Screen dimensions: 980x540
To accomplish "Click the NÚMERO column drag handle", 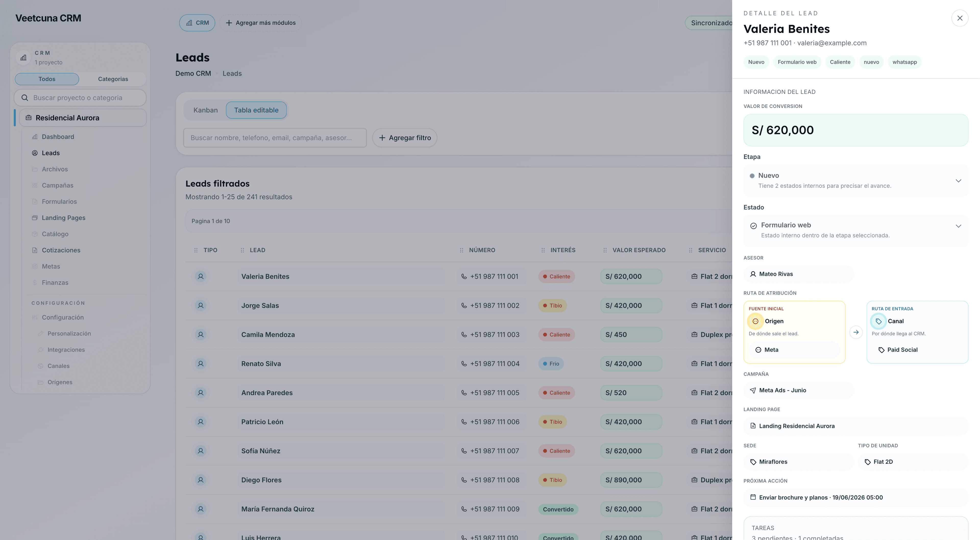I will tap(461, 250).
